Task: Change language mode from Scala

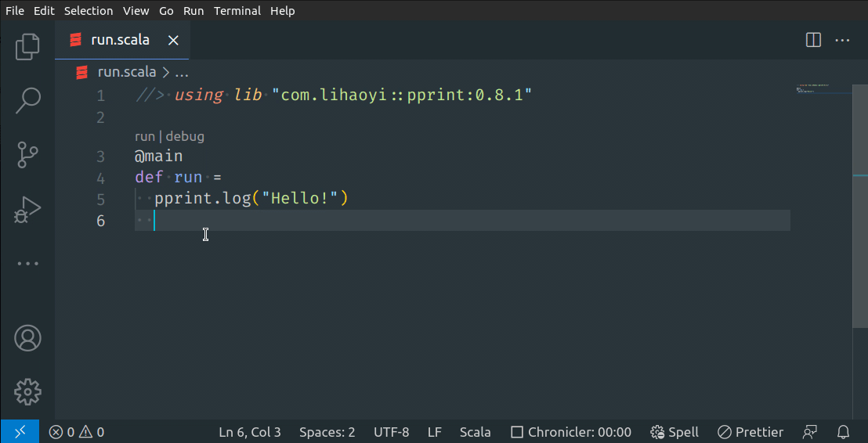Action: point(475,432)
